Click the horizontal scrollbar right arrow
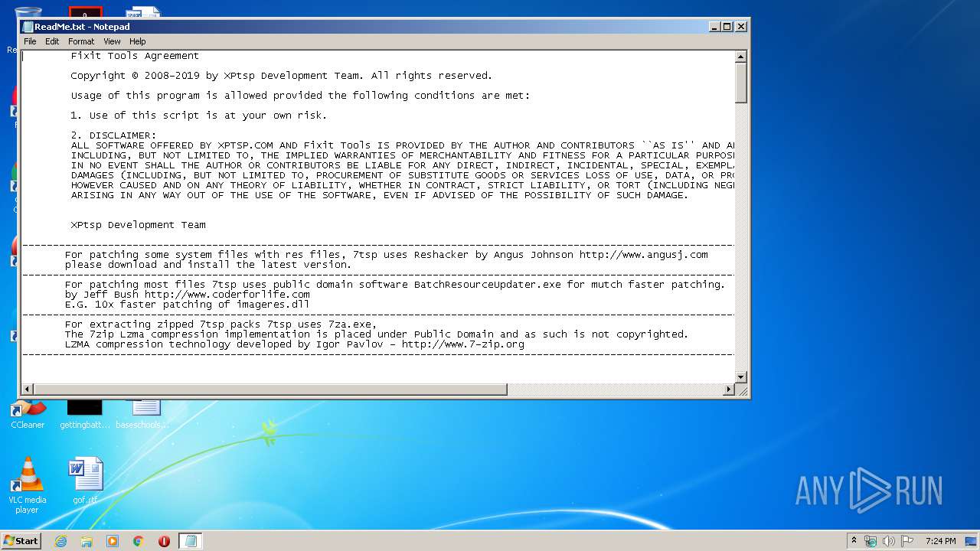Image resolution: width=980 pixels, height=551 pixels. (x=728, y=390)
